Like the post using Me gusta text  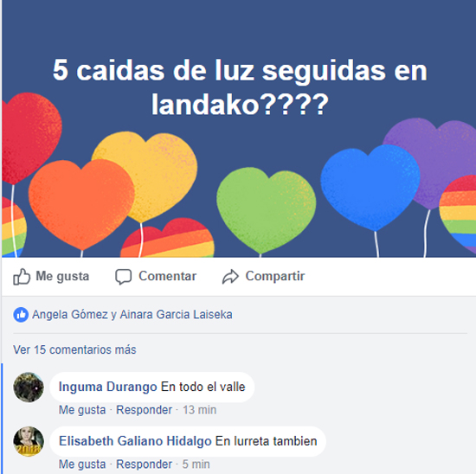coord(62,276)
